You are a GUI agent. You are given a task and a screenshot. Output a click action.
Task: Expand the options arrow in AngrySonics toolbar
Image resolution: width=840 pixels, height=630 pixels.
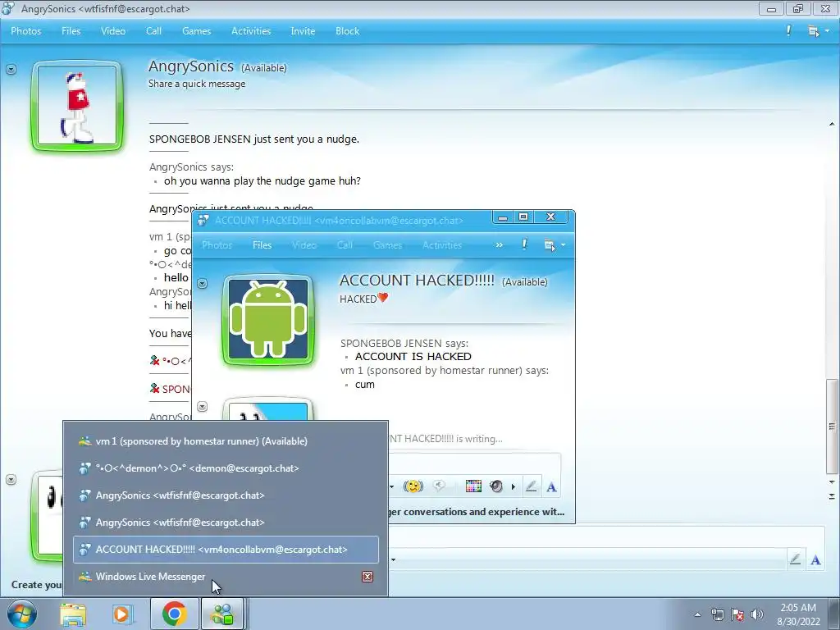pyautogui.click(x=827, y=31)
